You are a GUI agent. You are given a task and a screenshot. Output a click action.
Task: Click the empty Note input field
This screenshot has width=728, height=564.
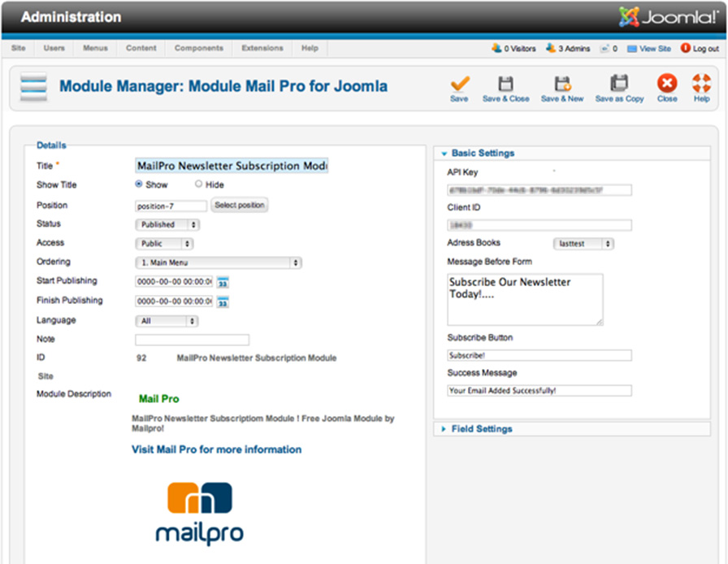[x=193, y=340]
